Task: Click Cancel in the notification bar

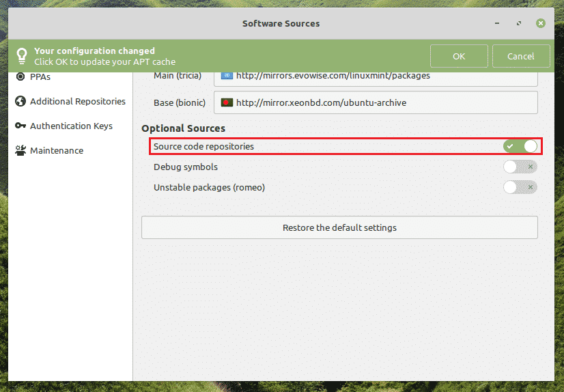Action: pyautogui.click(x=521, y=56)
